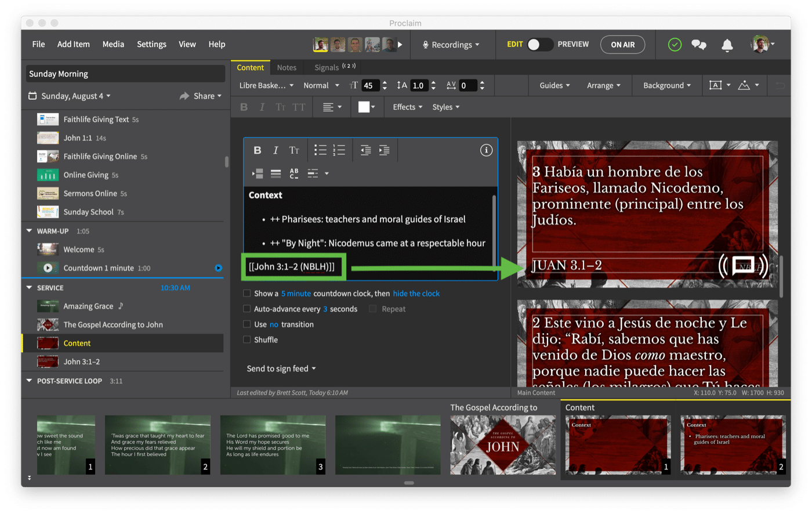Click the line separator icon in editor

click(x=275, y=174)
